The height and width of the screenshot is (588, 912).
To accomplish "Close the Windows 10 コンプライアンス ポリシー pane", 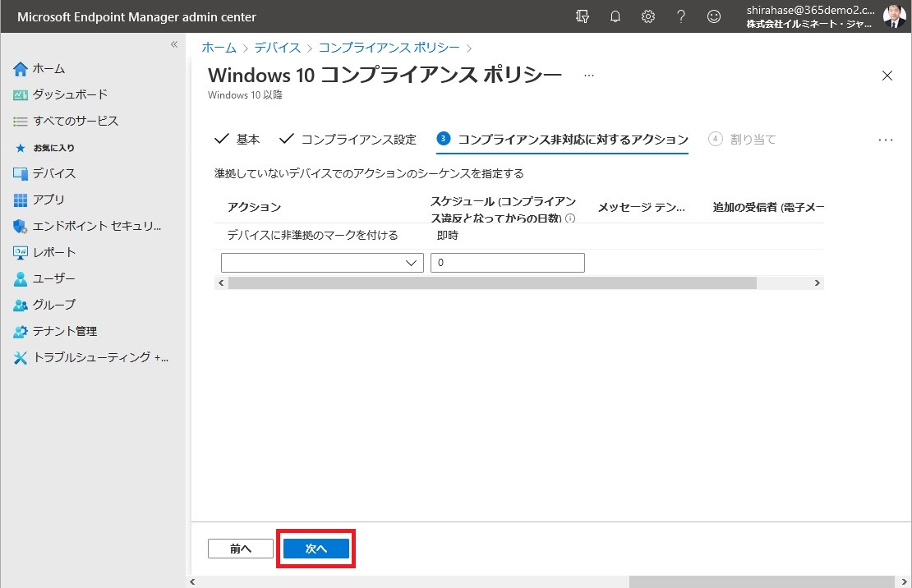I will (x=887, y=76).
